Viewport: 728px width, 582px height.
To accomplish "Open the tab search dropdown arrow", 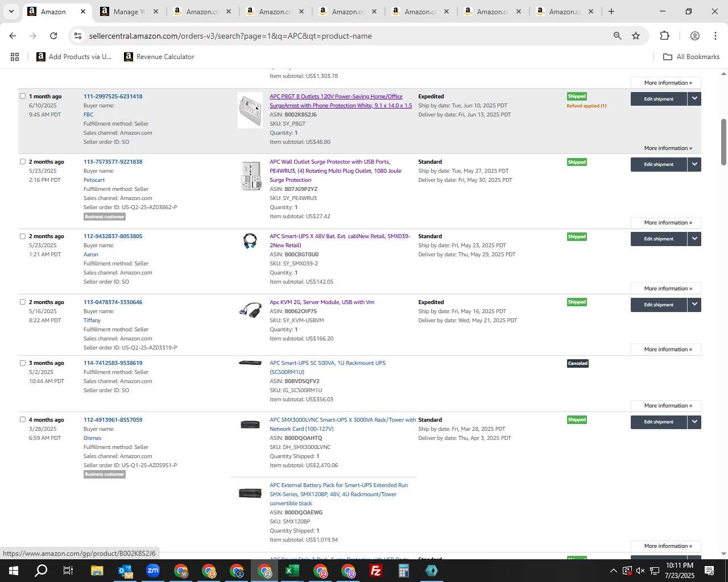I will tap(11, 11).
